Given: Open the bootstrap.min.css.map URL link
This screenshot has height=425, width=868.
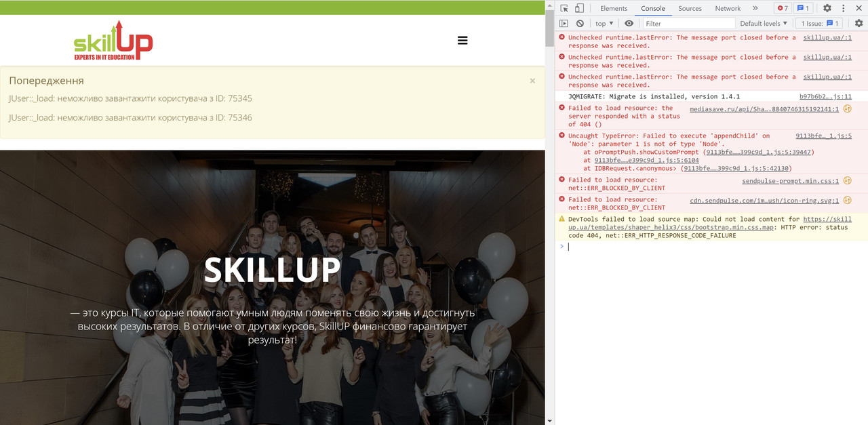Looking at the screenshot, I should (x=709, y=223).
